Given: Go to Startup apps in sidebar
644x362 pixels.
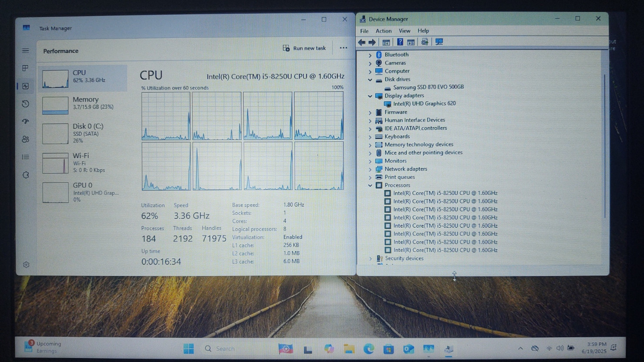Looking at the screenshot, I should 25,121.
